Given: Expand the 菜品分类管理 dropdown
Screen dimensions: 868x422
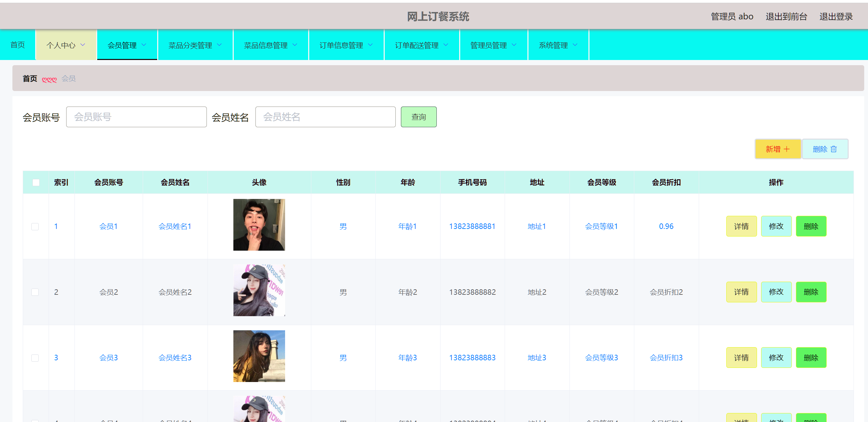Looking at the screenshot, I should coord(195,44).
